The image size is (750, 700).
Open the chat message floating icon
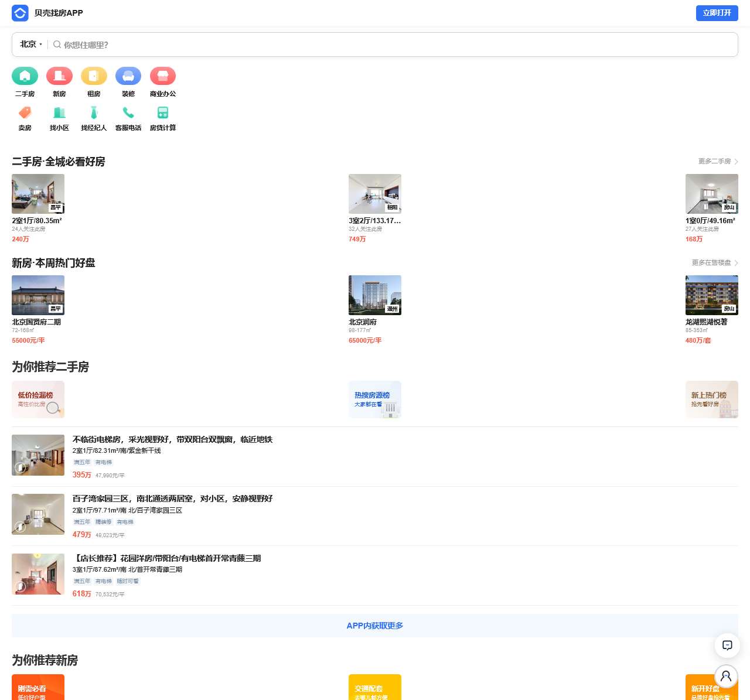point(727,645)
